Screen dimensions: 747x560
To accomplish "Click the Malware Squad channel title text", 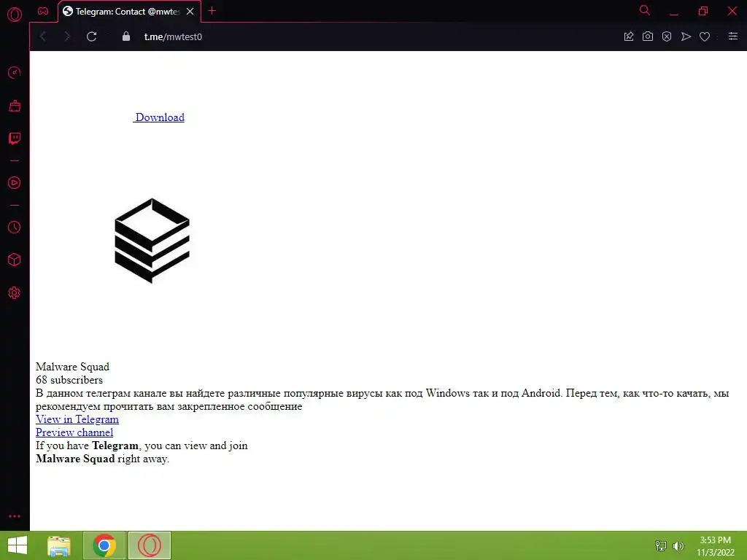I will [x=72, y=367].
